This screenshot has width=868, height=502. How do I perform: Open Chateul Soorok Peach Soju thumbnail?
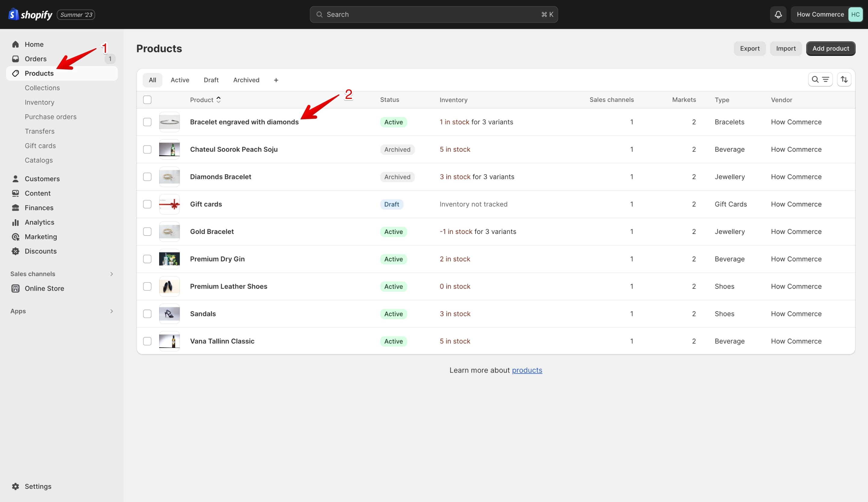coord(169,150)
